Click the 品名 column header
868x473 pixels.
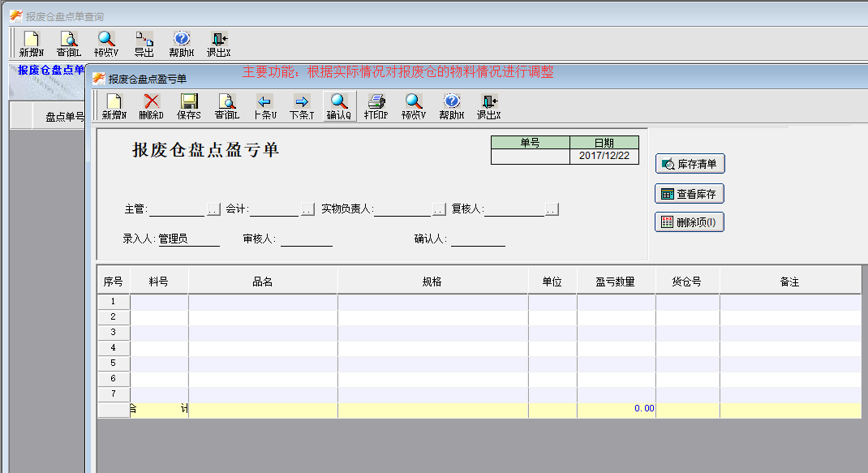pyautogui.click(x=263, y=282)
